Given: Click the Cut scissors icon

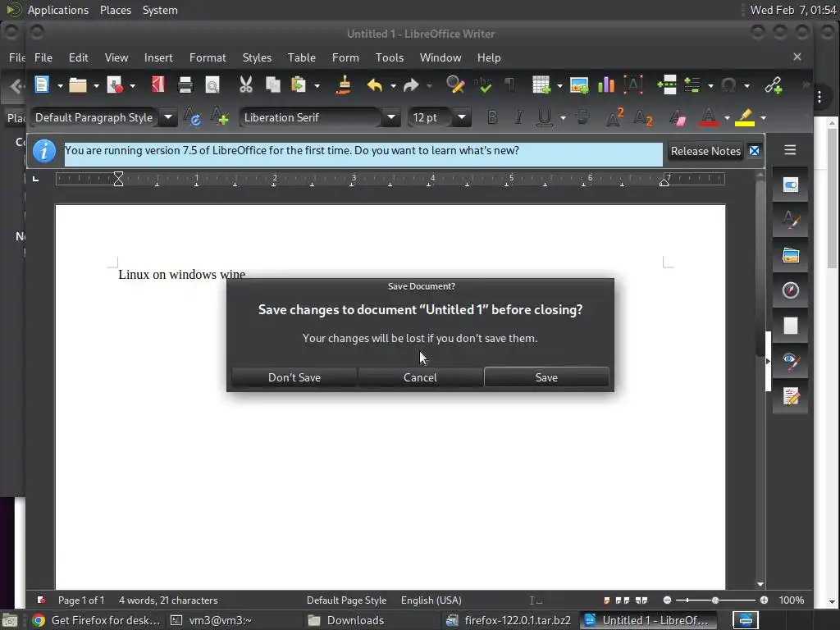Looking at the screenshot, I should pyautogui.click(x=246, y=84).
